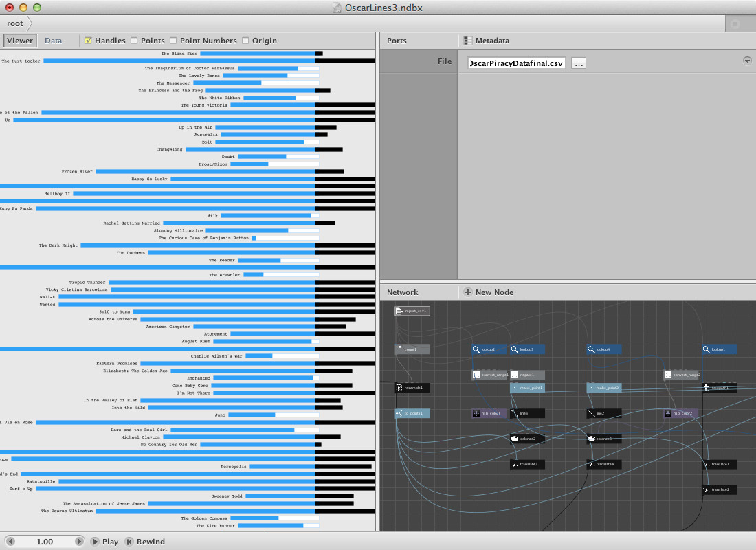Click the 'The Blind Side' label in viewer
The image size is (756, 550).
tap(179, 54)
